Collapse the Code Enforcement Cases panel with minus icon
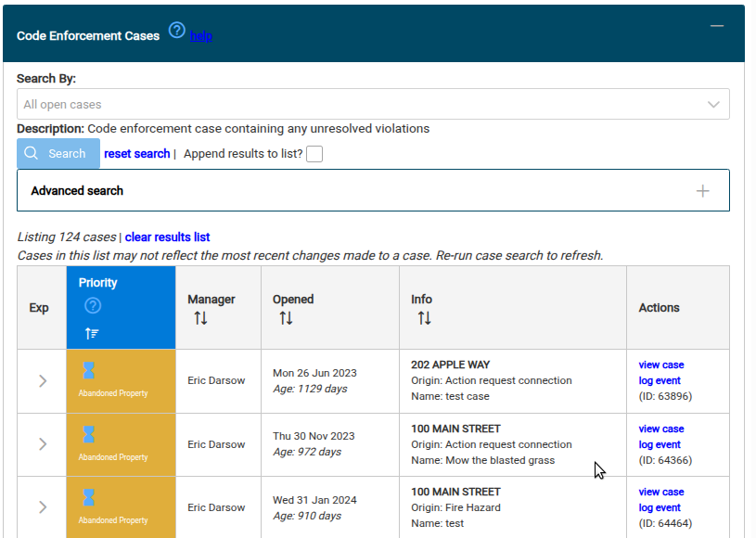The image size is (756, 538). [x=717, y=26]
